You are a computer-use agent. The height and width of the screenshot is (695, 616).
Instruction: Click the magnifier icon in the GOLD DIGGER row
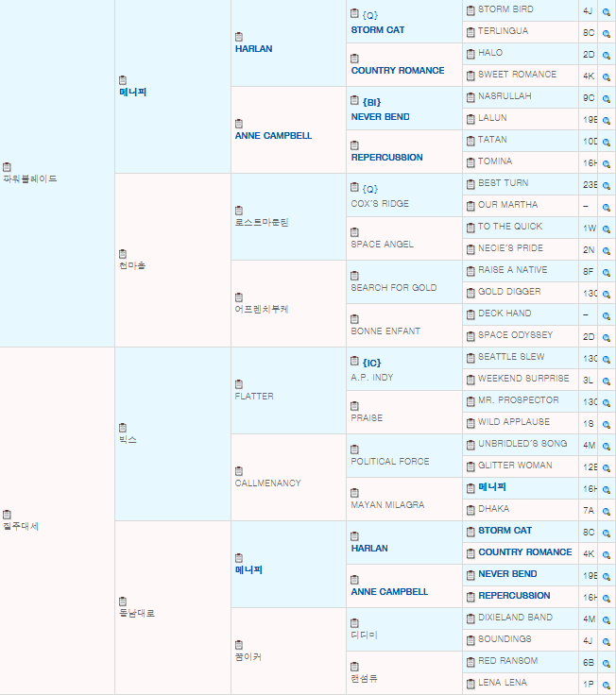pos(607,293)
